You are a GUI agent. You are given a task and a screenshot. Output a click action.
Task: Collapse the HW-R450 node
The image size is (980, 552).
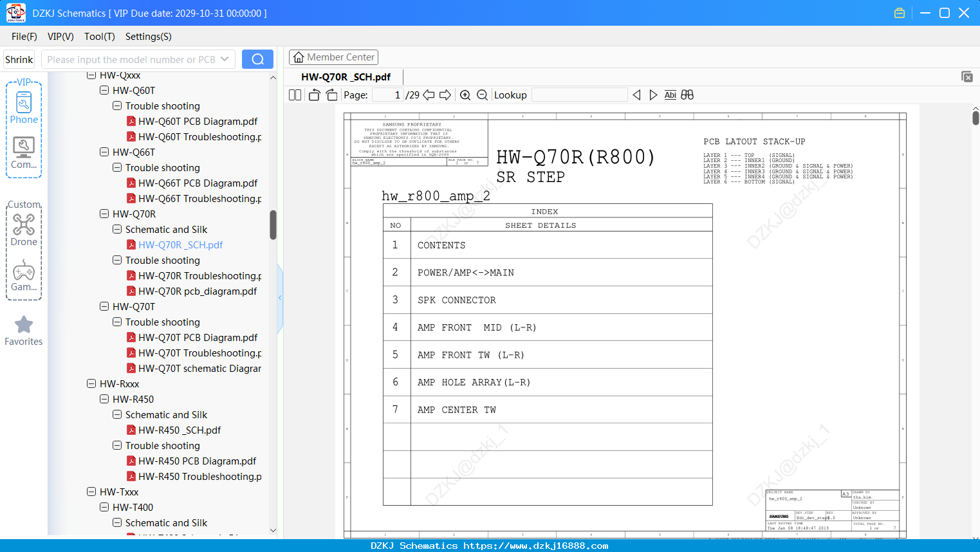click(104, 400)
